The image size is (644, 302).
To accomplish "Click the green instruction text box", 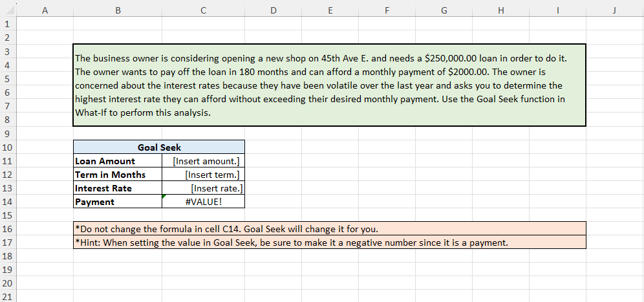I will pos(329,85).
